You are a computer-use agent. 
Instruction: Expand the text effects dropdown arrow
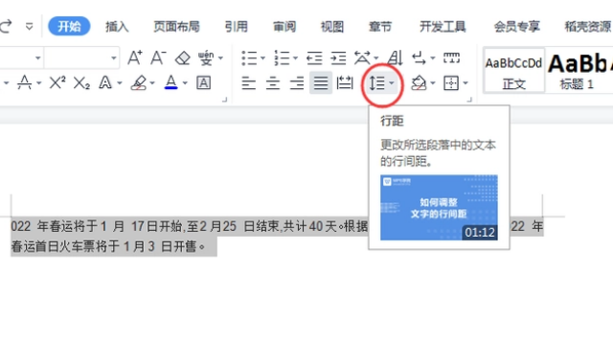(x=120, y=83)
